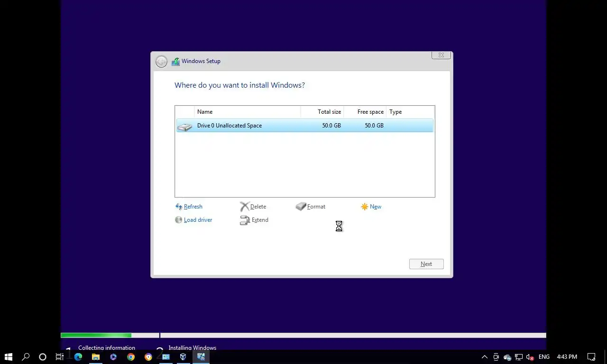The width and height of the screenshot is (607, 364).
Task: Click the Refresh arrows icon
Action: [x=179, y=207]
